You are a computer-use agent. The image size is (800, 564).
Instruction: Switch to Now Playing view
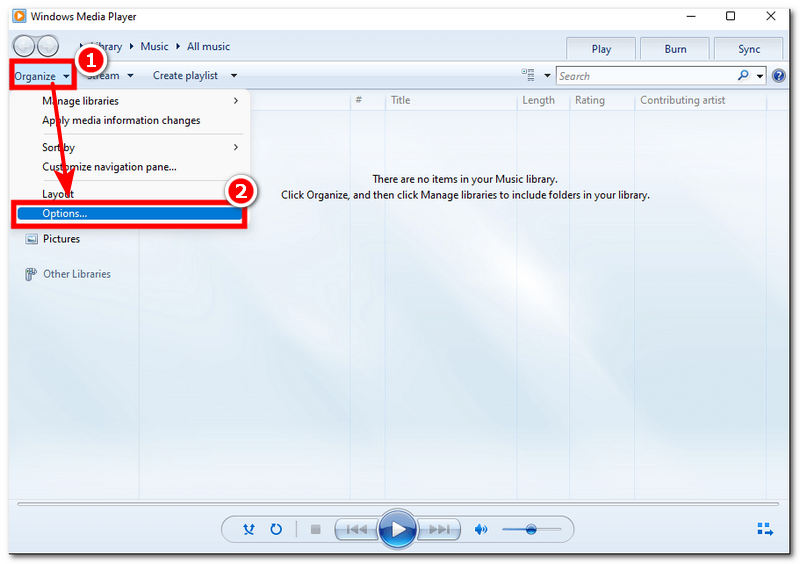[x=765, y=529]
